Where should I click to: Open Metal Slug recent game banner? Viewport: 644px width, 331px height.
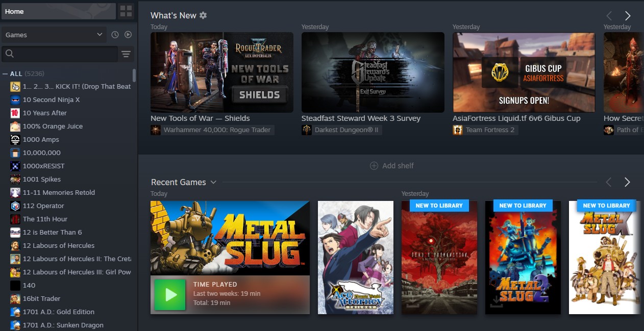pos(230,238)
